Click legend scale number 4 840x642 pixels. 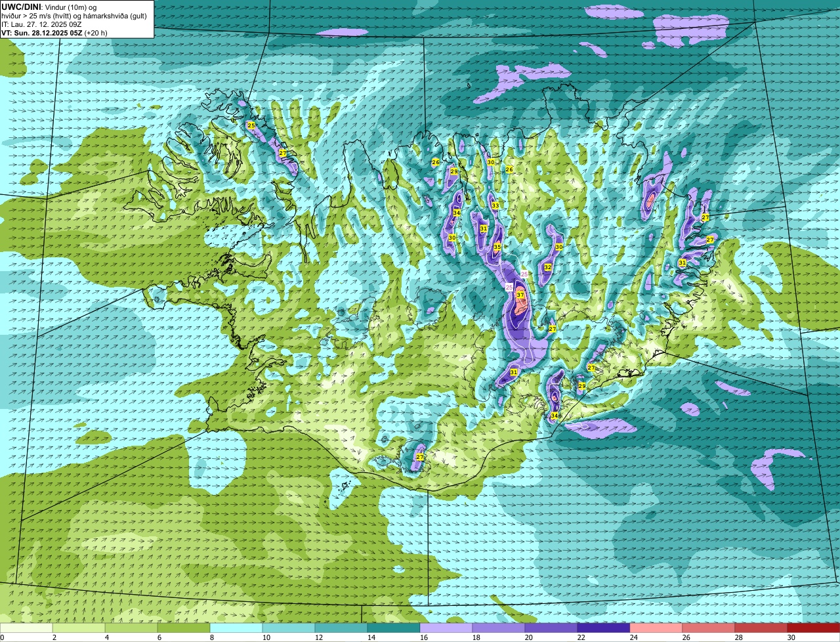[106, 637]
